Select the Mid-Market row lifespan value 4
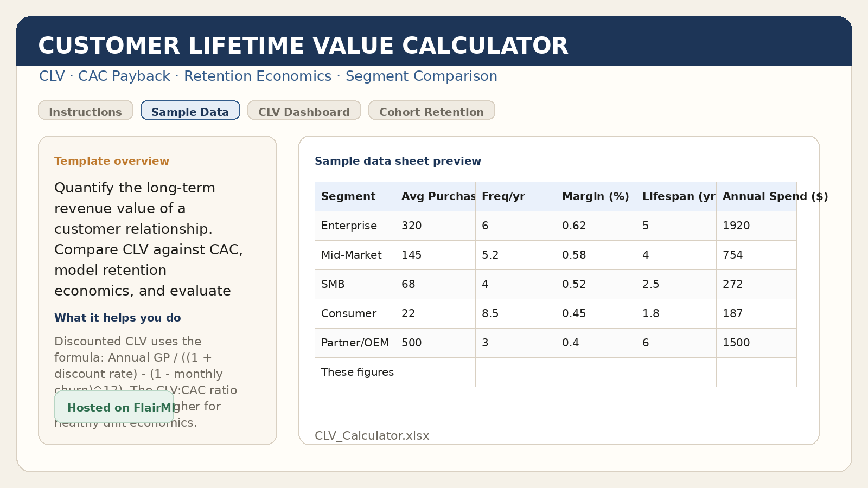This screenshot has width=868, height=488. (646, 255)
